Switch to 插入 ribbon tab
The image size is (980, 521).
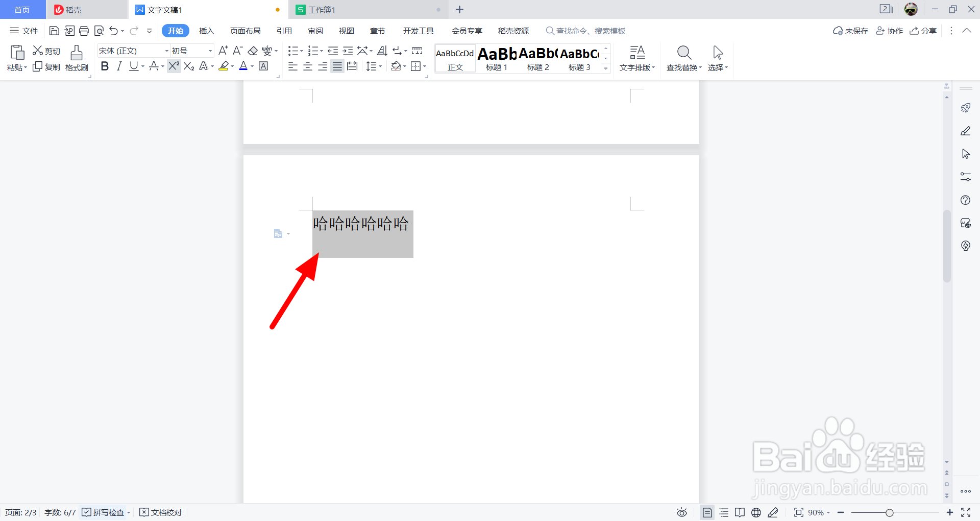206,31
